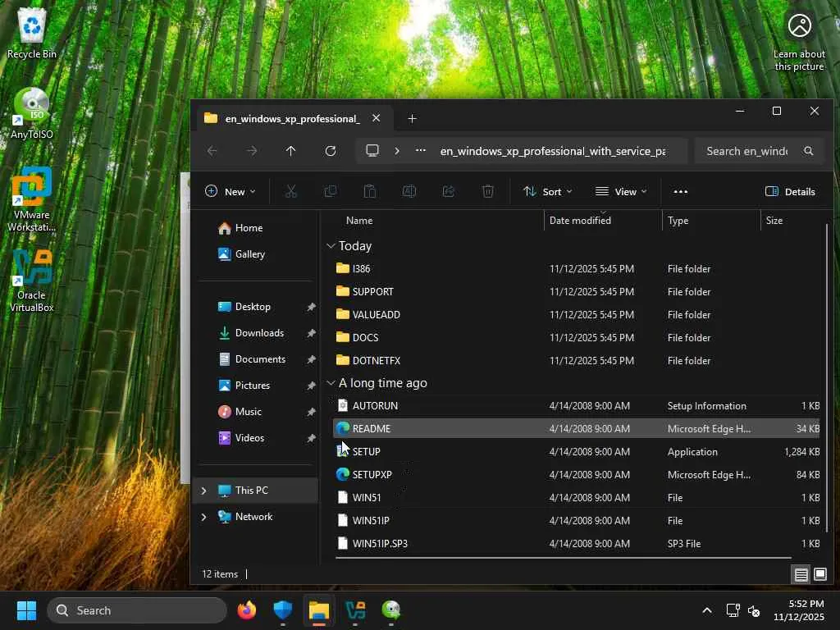Open Gallery in navigation pane
The width and height of the screenshot is (840, 630).
[x=242, y=254]
